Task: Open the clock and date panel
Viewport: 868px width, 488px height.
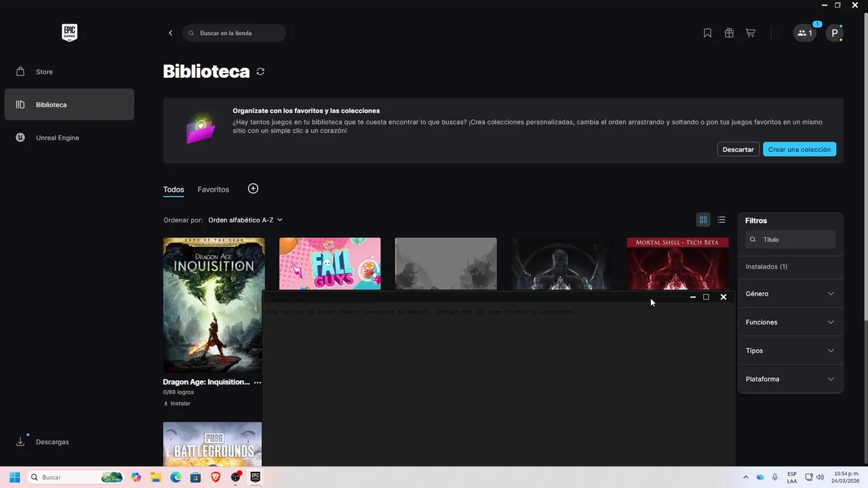Action: coord(845,477)
